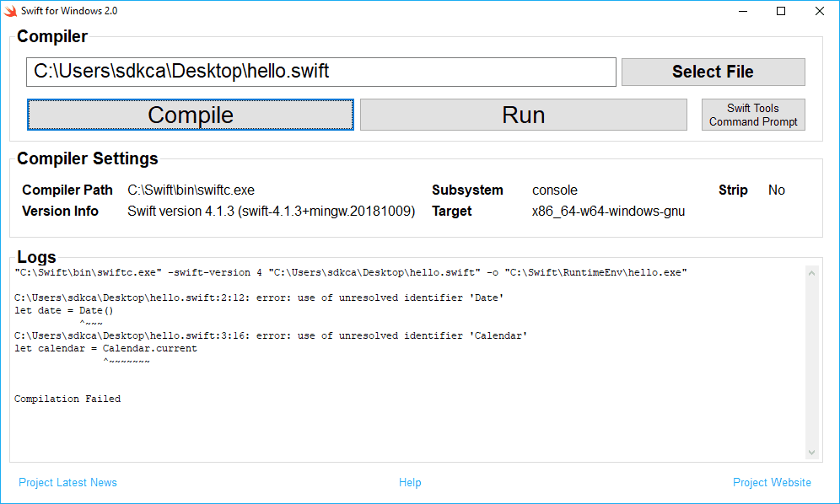The height and width of the screenshot is (504, 840).
Task: Focus the hello.swift file path field
Action: point(320,72)
